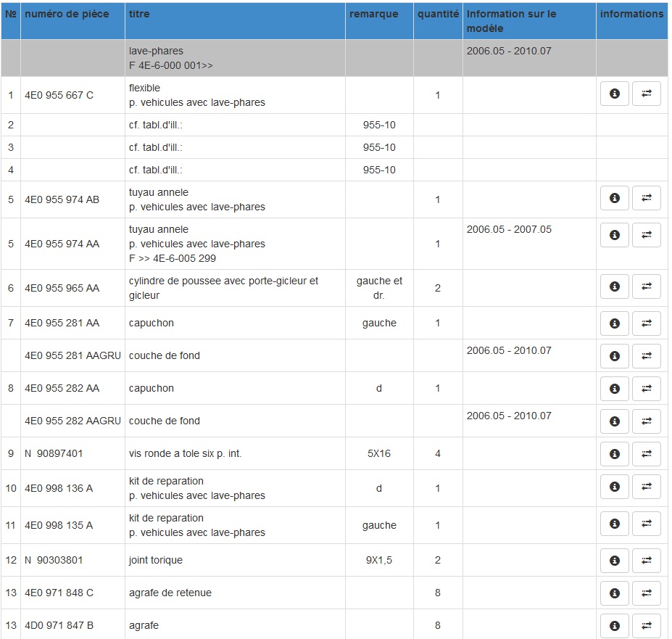The width and height of the screenshot is (672, 639).
Task: Click the "quantité" column header
Action: tap(438, 14)
